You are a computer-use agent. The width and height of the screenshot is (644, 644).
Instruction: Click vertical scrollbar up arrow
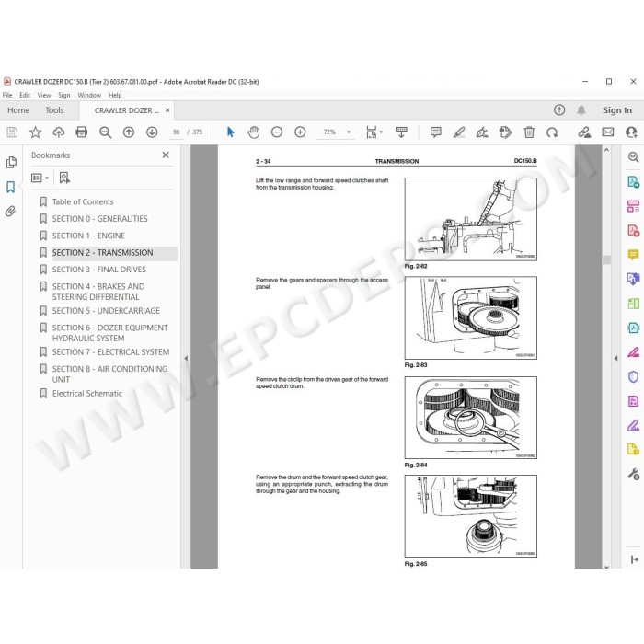(x=606, y=150)
